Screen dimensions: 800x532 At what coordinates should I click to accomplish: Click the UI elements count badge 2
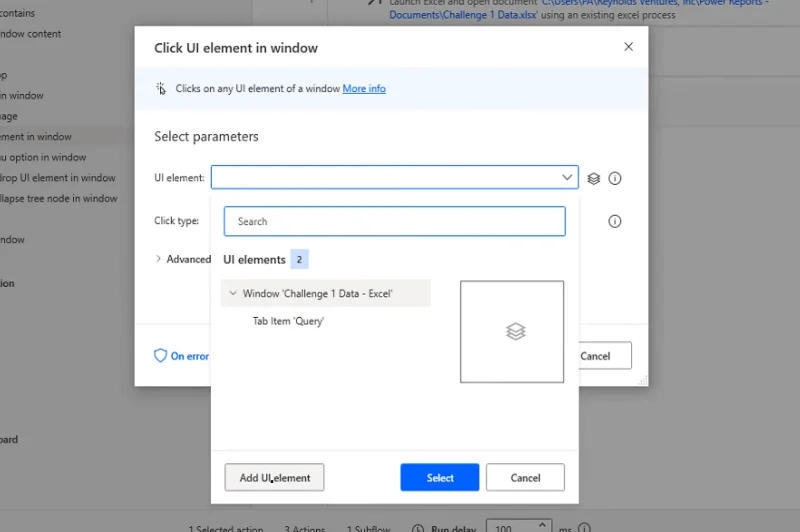click(299, 260)
